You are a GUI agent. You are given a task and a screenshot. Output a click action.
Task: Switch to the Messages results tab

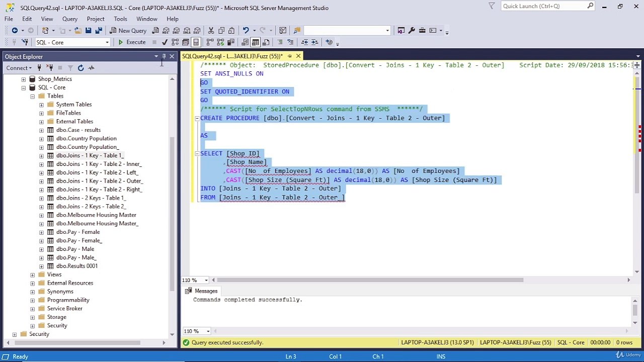pyautogui.click(x=201, y=291)
